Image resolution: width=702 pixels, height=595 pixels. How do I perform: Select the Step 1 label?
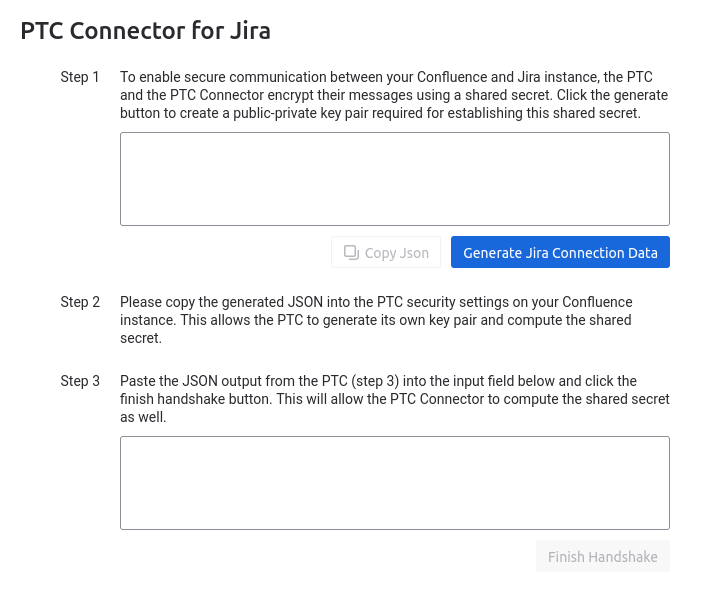(80, 77)
